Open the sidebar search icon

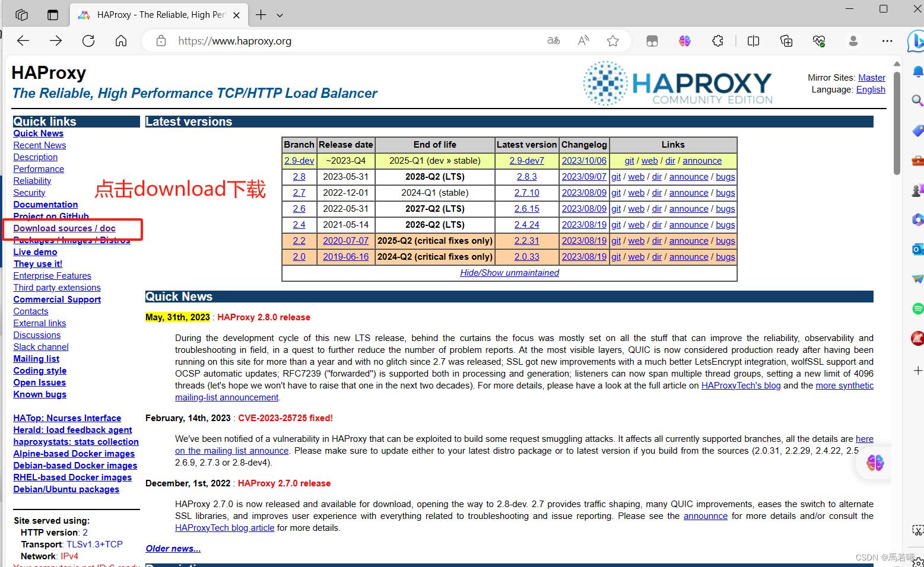[x=917, y=100]
